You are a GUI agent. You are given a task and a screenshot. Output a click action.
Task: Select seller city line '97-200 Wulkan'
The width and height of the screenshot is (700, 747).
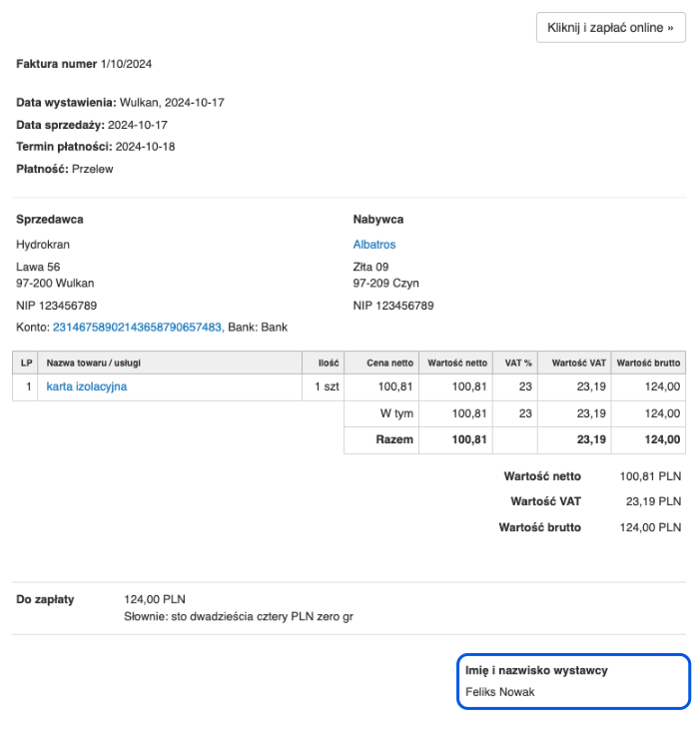point(55,283)
